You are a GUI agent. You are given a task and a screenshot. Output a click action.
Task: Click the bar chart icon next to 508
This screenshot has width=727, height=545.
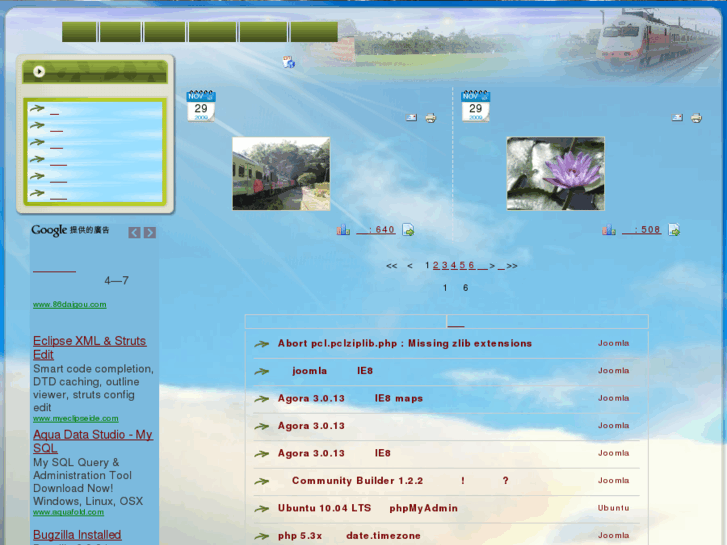(x=609, y=230)
